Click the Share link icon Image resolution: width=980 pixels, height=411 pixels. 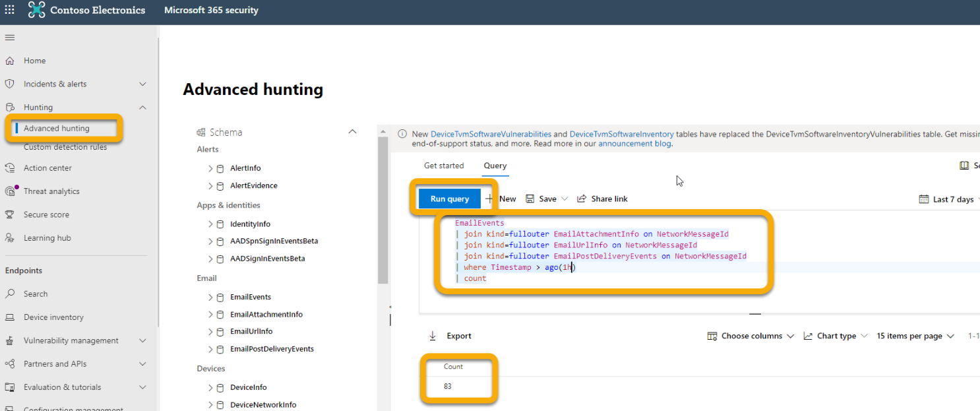[582, 199]
